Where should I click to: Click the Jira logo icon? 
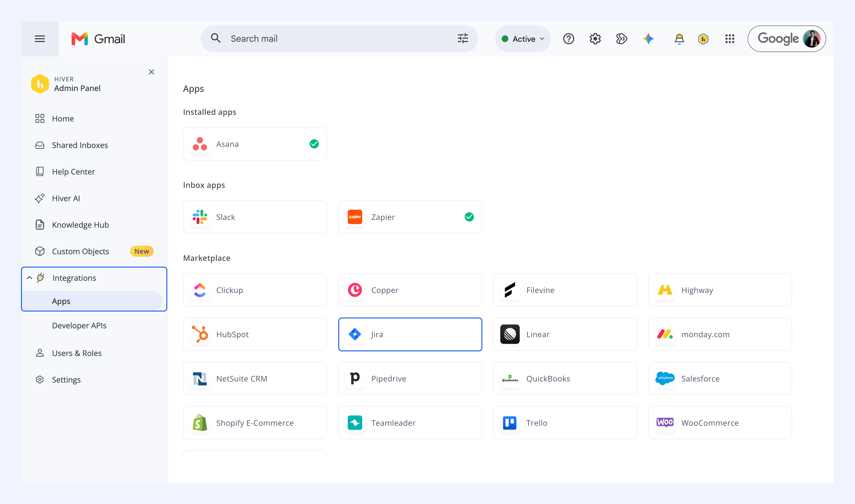[x=355, y=334]
